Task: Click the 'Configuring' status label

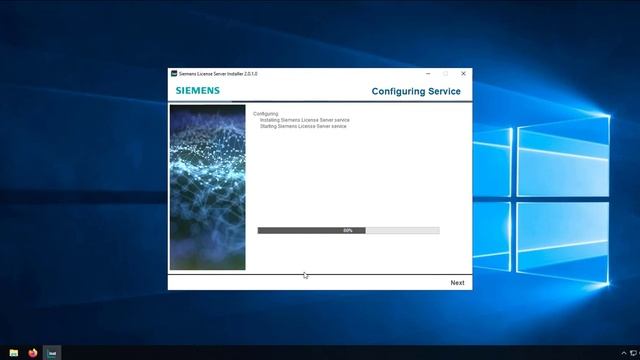Action: [265, 114]
